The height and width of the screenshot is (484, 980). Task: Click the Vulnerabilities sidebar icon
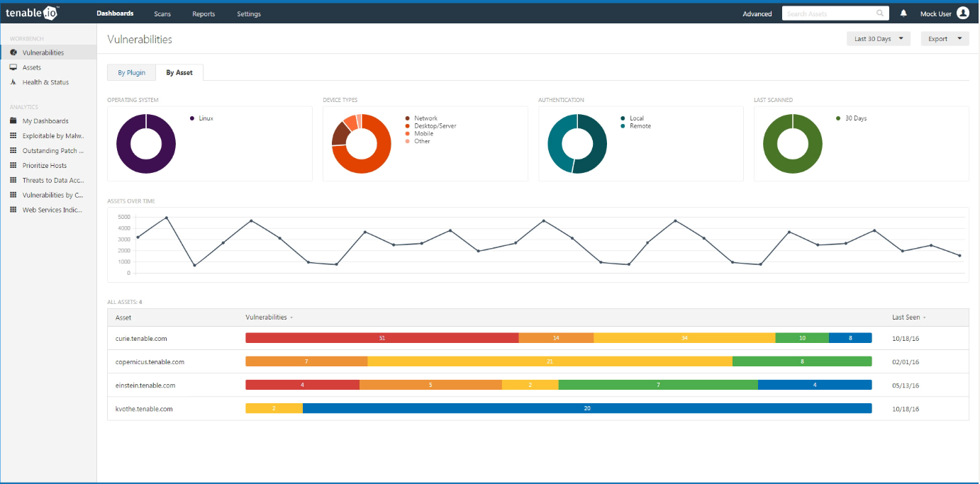pos(13,52)
